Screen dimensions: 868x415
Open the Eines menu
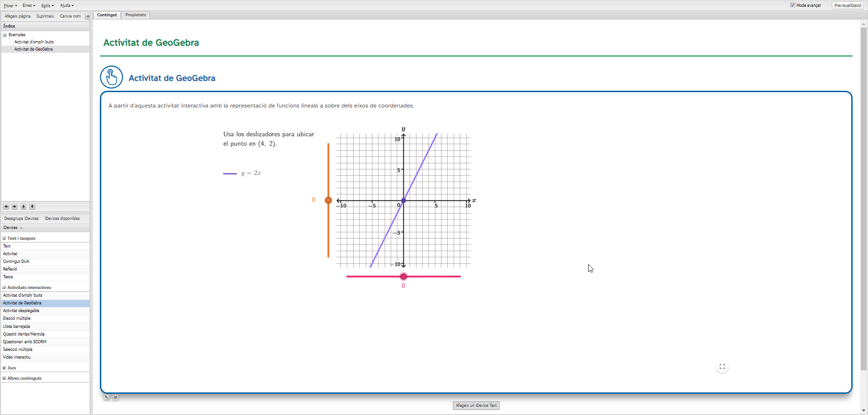[29, 5]
